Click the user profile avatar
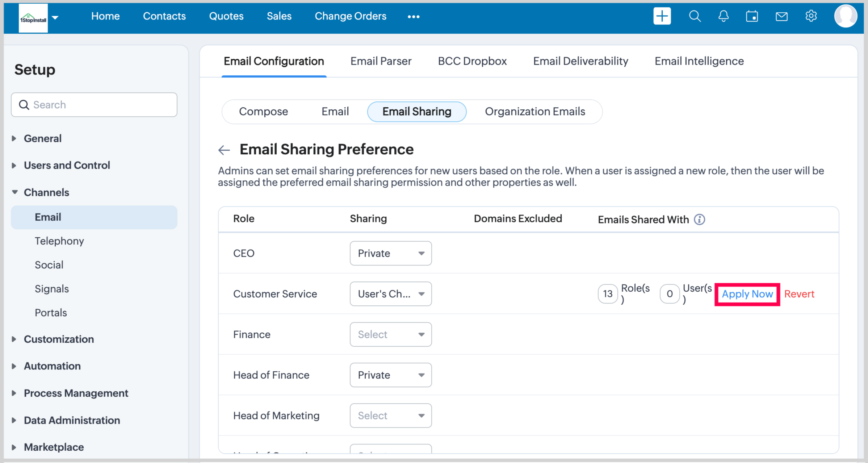Screen dimensions: 868x463 point(845,16)
